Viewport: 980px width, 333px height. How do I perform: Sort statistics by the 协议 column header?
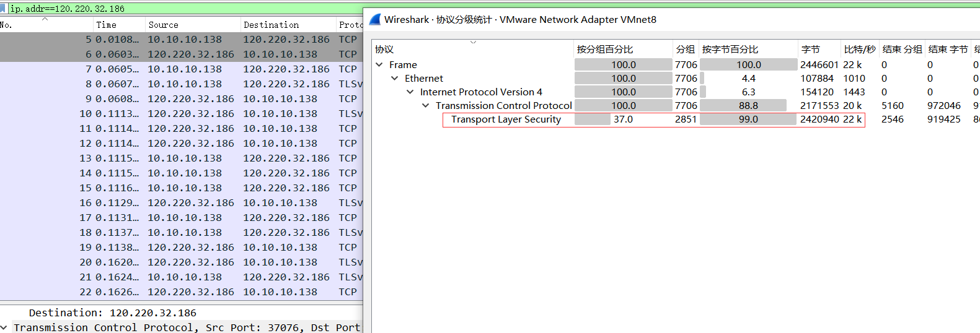pyautogui.click(x=384, y=50)
